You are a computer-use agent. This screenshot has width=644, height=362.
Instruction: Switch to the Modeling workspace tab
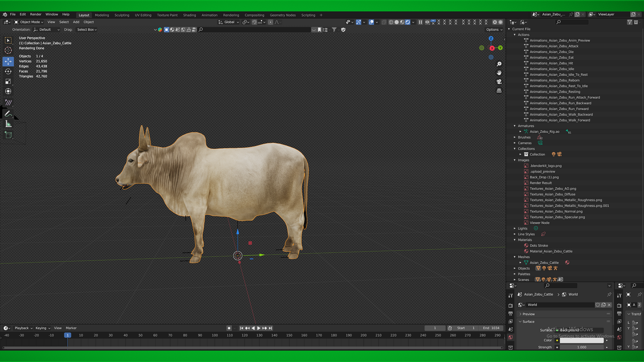pyautogui.click(x=102, y=15)
